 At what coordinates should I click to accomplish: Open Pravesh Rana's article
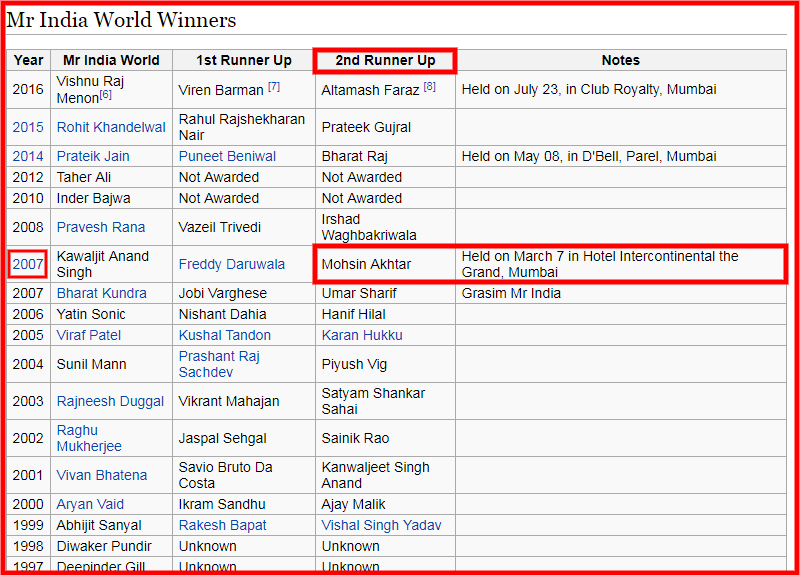(101, 227)
